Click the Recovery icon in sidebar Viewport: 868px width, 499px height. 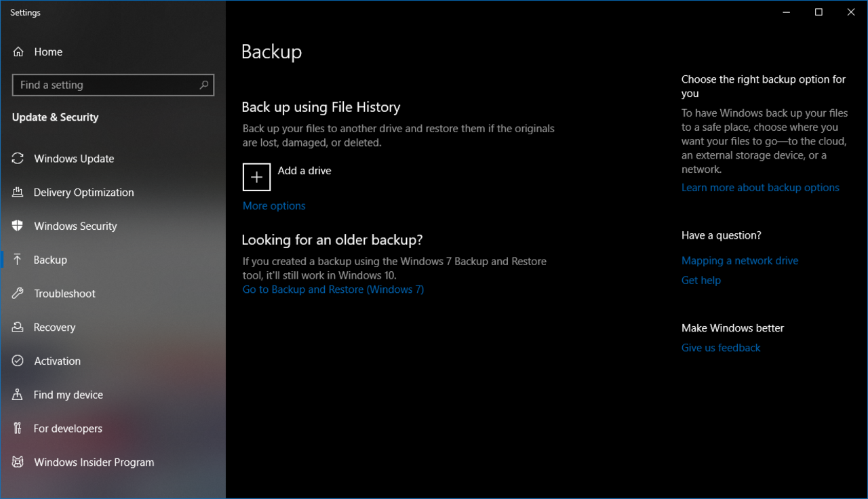coord(18,327)
